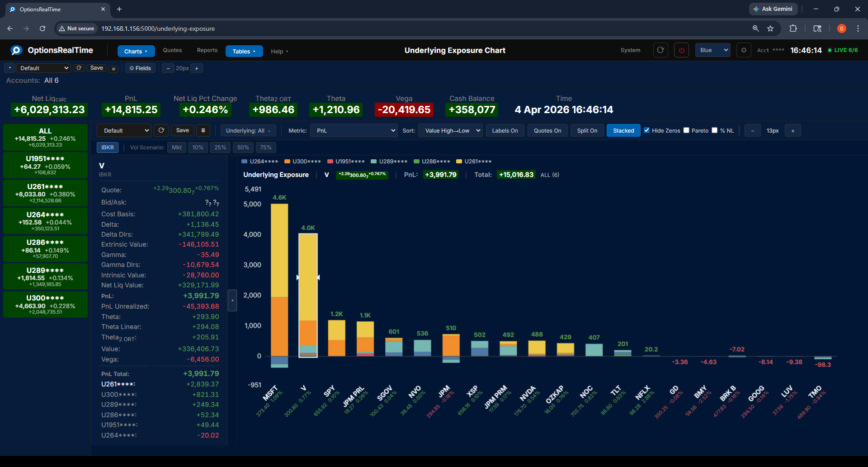Open the System menu item

(x=630, y=50)
